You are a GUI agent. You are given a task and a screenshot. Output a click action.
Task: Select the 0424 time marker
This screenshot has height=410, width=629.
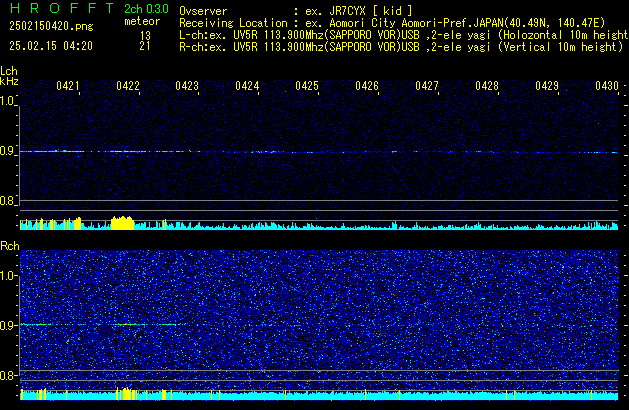pyautogui.click(x=247, y=86)
